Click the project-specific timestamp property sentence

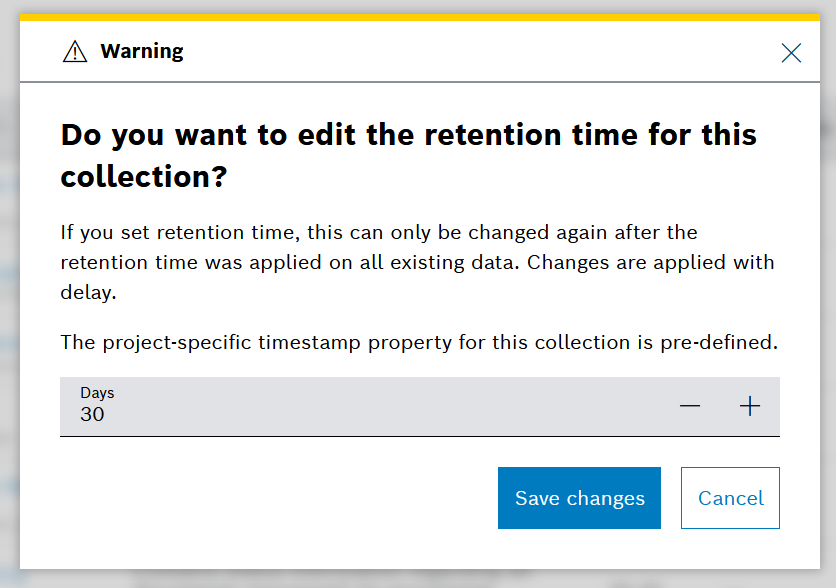coord(418,342)
